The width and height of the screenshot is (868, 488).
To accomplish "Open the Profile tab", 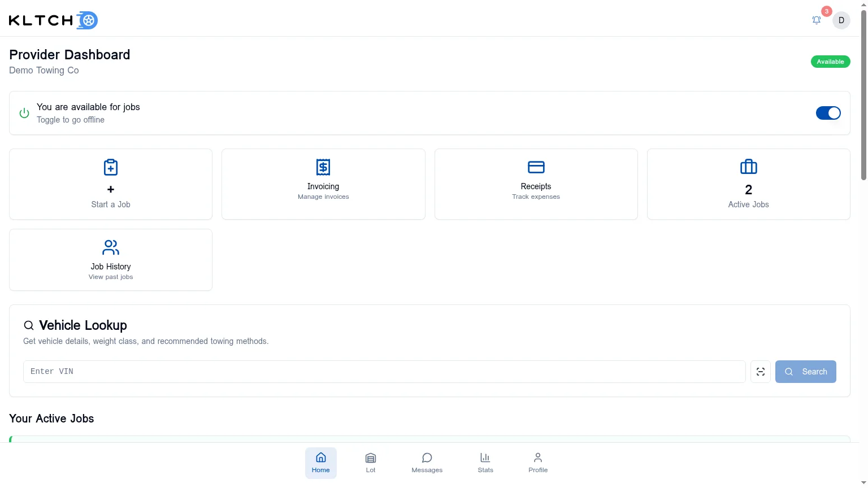I will tap(538, 463).
